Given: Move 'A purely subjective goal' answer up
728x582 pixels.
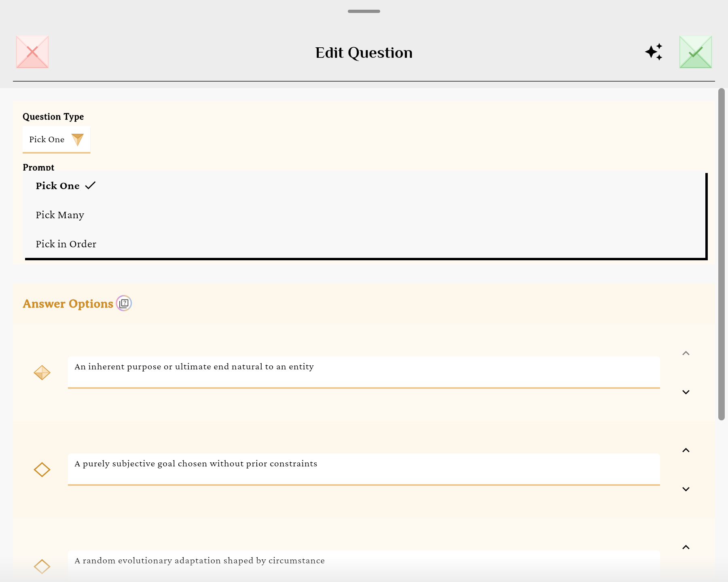Looking at the screenshot, I should (686, 450).
